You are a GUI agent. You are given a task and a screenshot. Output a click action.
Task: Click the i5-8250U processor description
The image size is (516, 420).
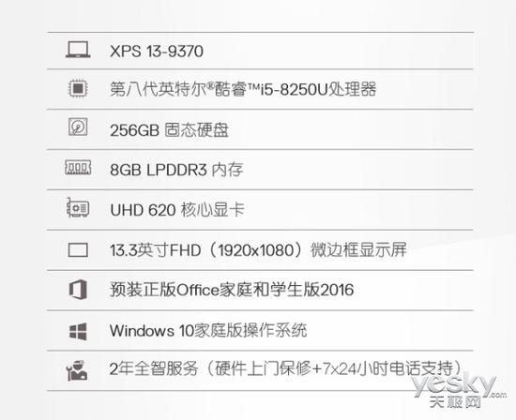[x=243, y=89]
